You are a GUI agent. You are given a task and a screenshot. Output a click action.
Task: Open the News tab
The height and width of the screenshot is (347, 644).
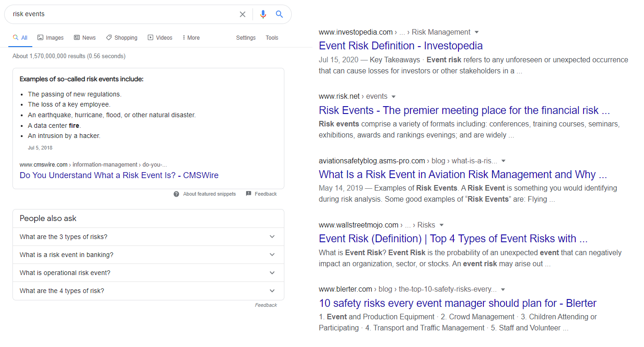pos(85,38)
